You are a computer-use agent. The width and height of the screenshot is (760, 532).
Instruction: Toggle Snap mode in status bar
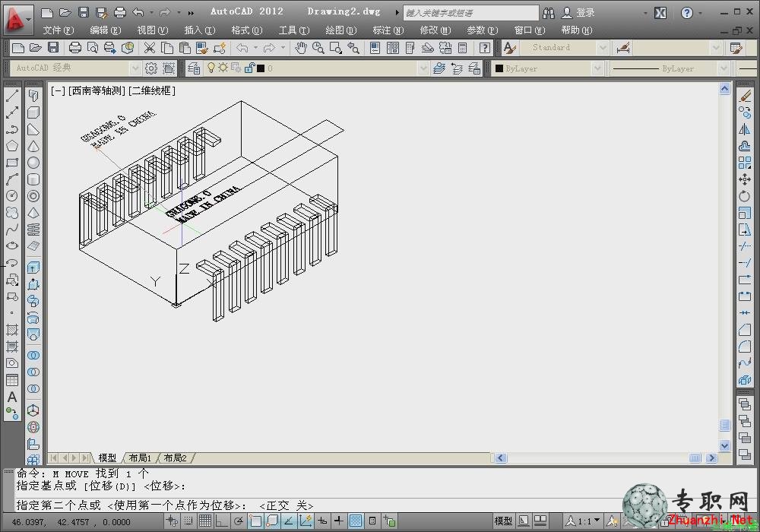(x=188, y=521)
